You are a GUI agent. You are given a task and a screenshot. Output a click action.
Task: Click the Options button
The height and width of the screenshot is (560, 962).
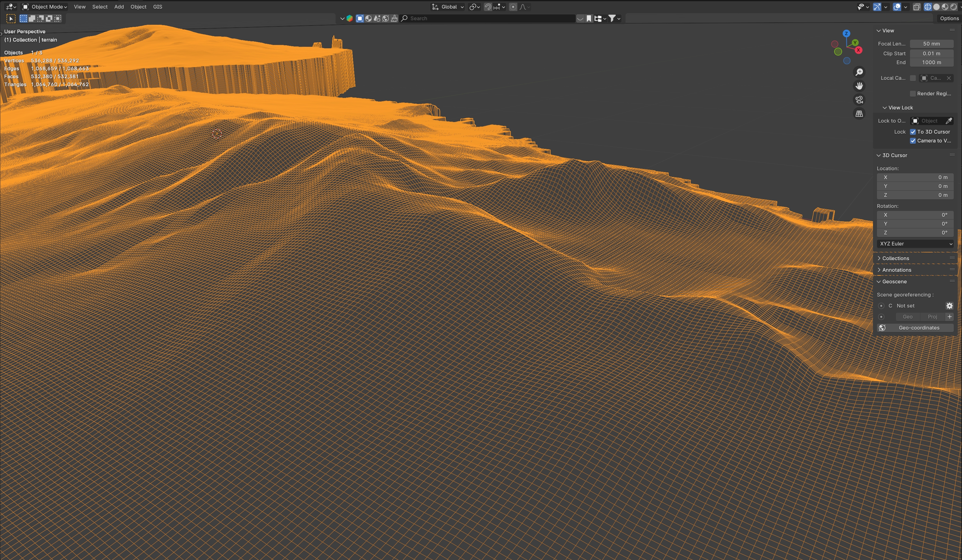click(949, 18)
